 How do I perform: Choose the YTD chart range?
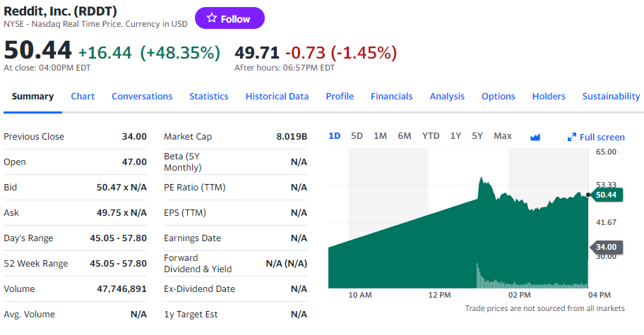pyautogui.click(x=431, y=135)
